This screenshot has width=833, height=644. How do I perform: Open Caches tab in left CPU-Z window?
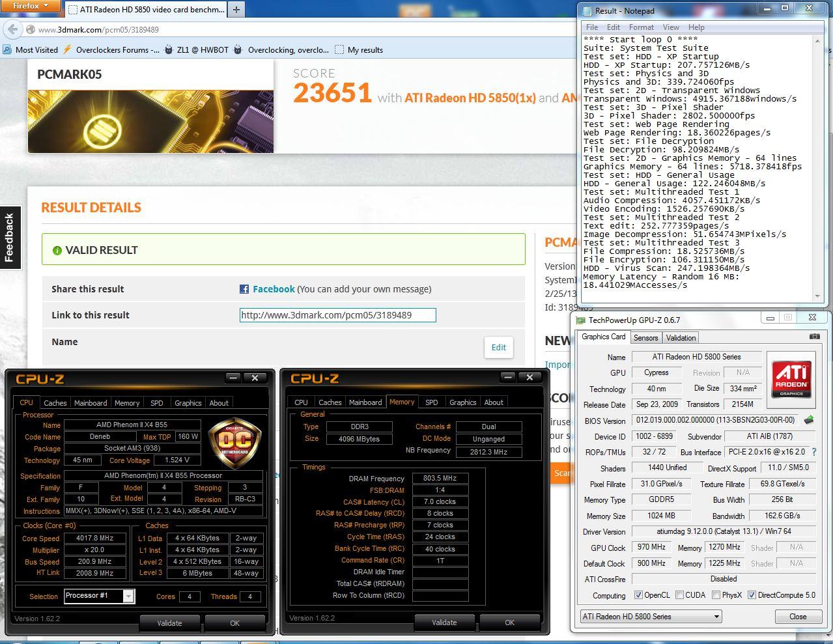point(55,403)
